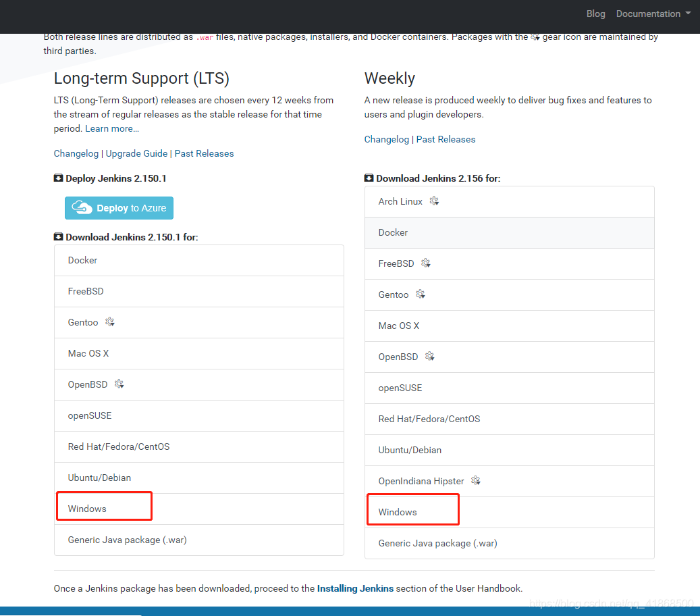The image size is (700, 616).
Task: Click the gear icon beside LTS Gentoo
Action: pos(110,322)
